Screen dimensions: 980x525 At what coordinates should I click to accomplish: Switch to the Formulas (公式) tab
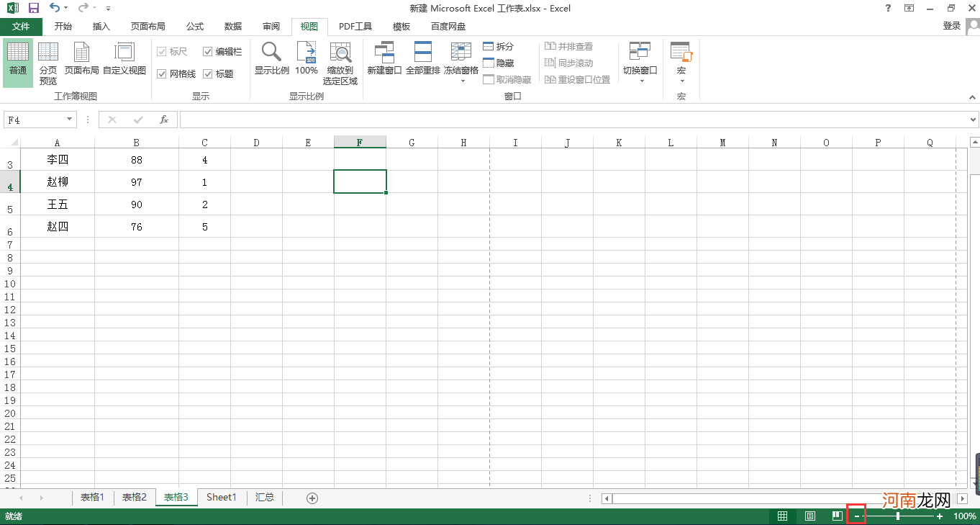(x=195, y=27)
